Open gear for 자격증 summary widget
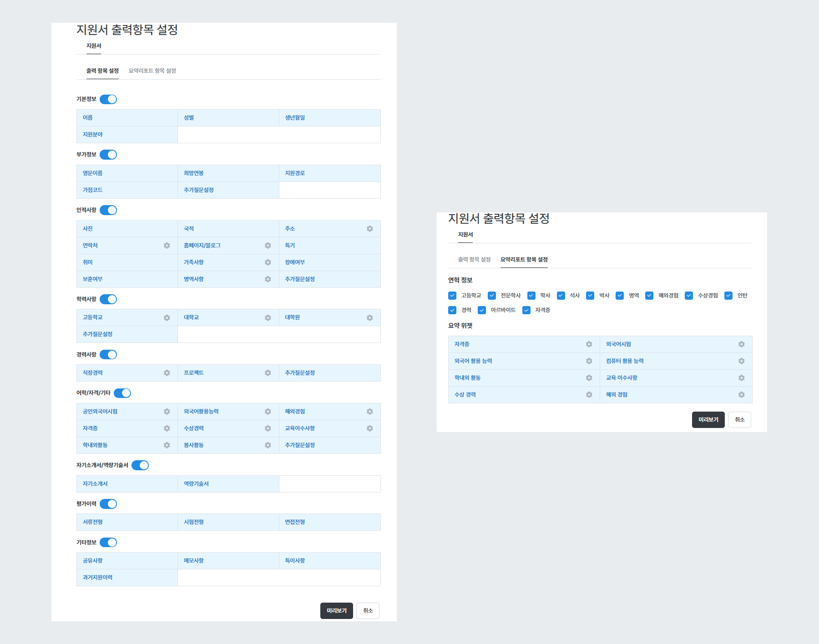Viewport: 819px width, 644px height. [589, 344]
